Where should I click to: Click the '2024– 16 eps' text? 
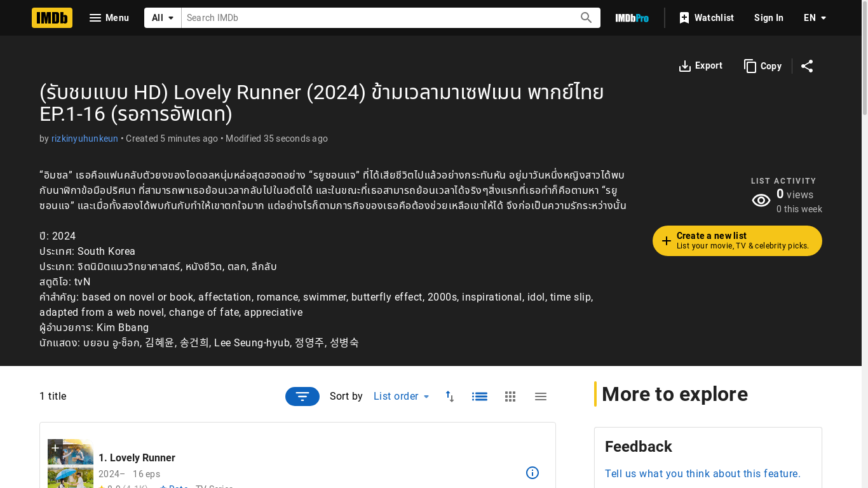tap(129, 474)
